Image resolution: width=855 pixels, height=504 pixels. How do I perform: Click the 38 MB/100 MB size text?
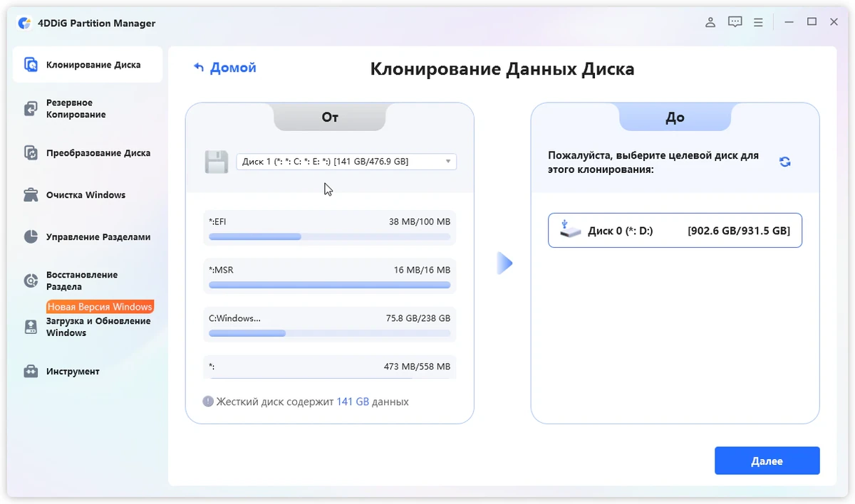(420, 221)
